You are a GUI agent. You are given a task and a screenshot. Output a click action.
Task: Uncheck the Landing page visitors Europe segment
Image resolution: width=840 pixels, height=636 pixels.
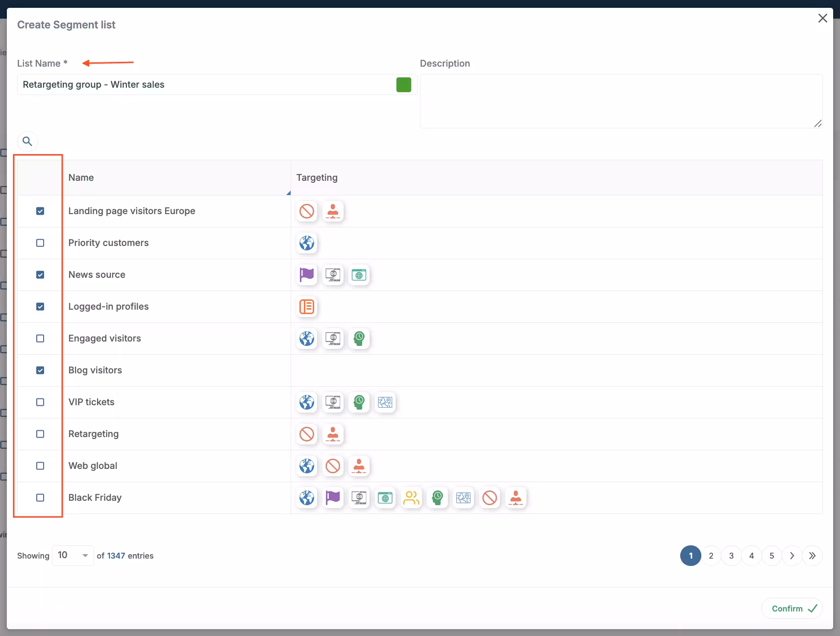[40, 211]
